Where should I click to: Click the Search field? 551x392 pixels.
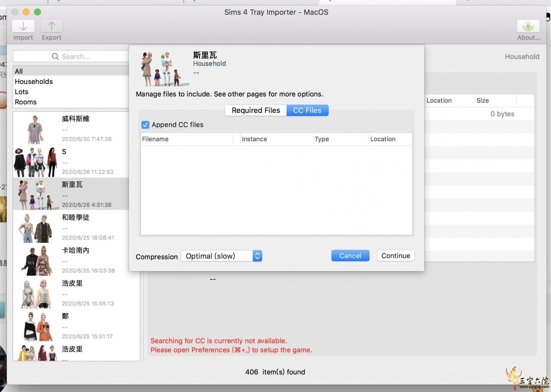71,56
